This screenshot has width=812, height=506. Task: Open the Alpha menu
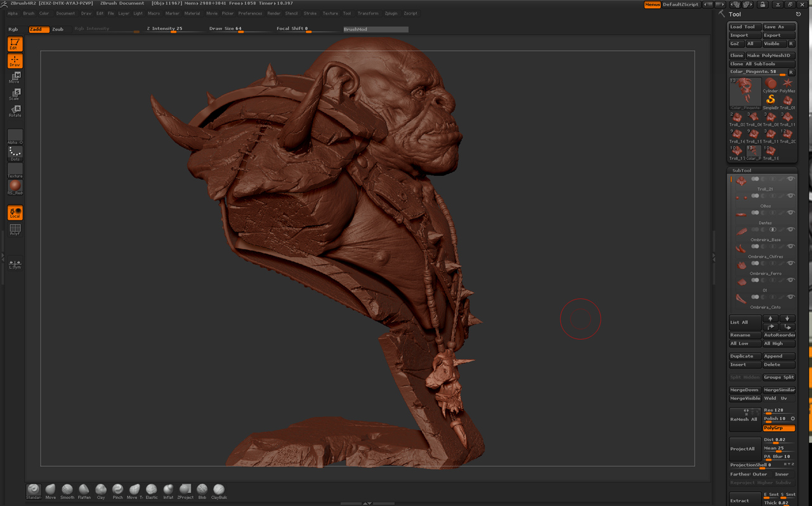(13, 13)
